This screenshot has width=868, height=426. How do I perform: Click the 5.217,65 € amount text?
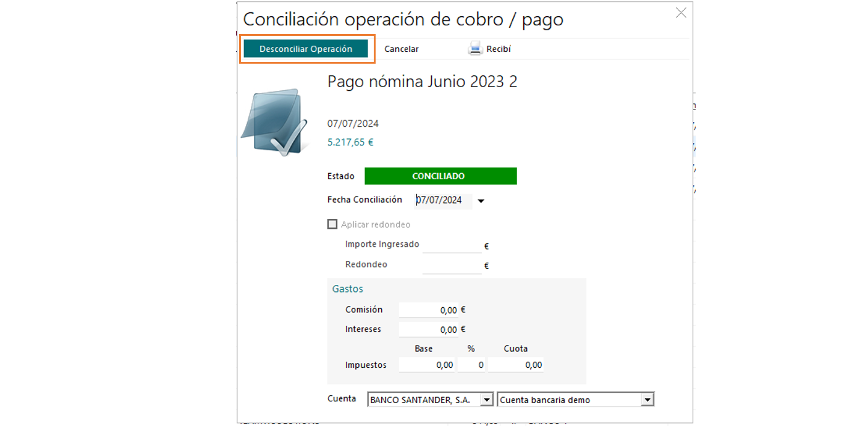[350, 142]
